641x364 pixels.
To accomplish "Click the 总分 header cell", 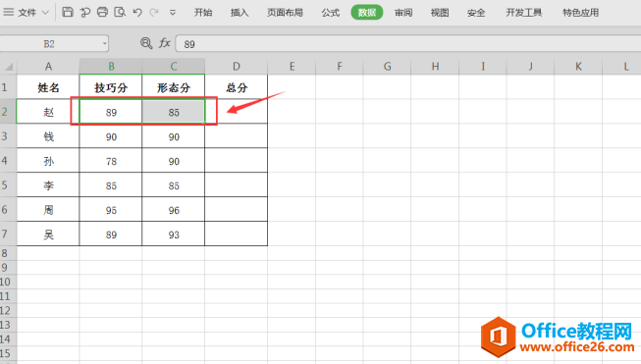I will click(237, 87).
